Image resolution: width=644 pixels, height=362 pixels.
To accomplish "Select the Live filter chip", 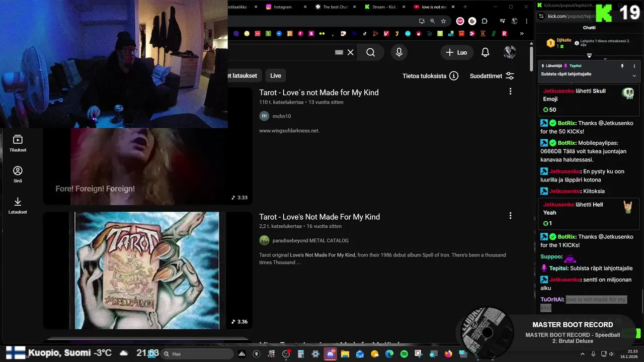I will 276,75.
